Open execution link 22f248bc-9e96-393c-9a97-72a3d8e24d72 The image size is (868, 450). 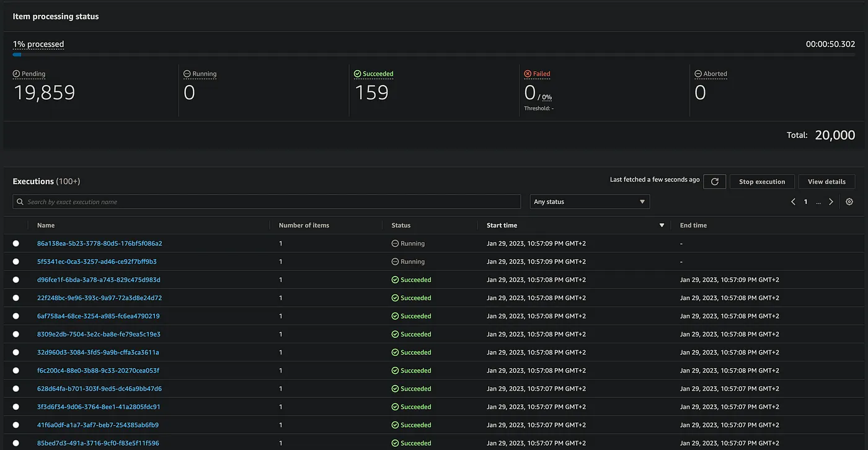pyautogui.click(x=99, y=298)
